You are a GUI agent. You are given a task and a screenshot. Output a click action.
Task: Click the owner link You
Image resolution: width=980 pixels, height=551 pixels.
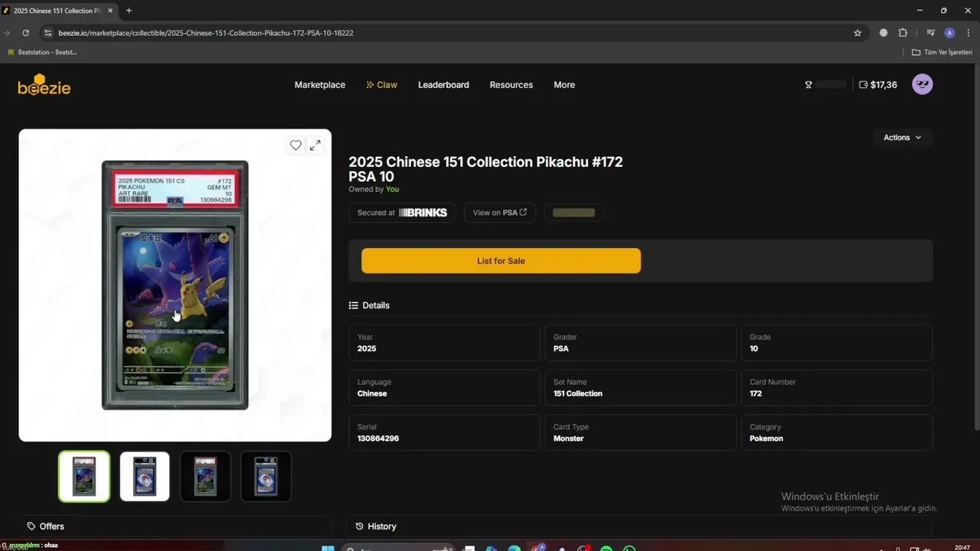pos(392,189)
